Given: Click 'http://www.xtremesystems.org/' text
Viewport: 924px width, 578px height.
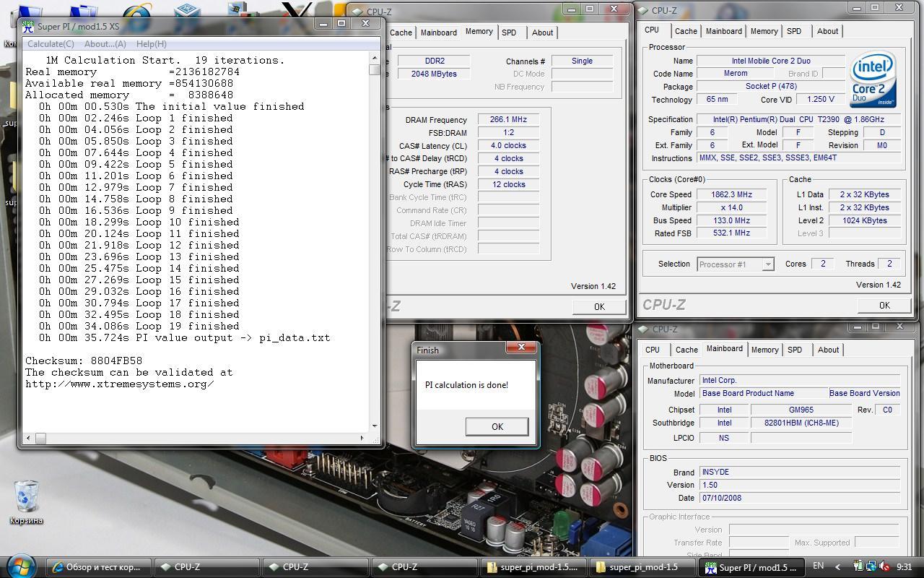Looking at the screenshot, I should coord(120,384).
